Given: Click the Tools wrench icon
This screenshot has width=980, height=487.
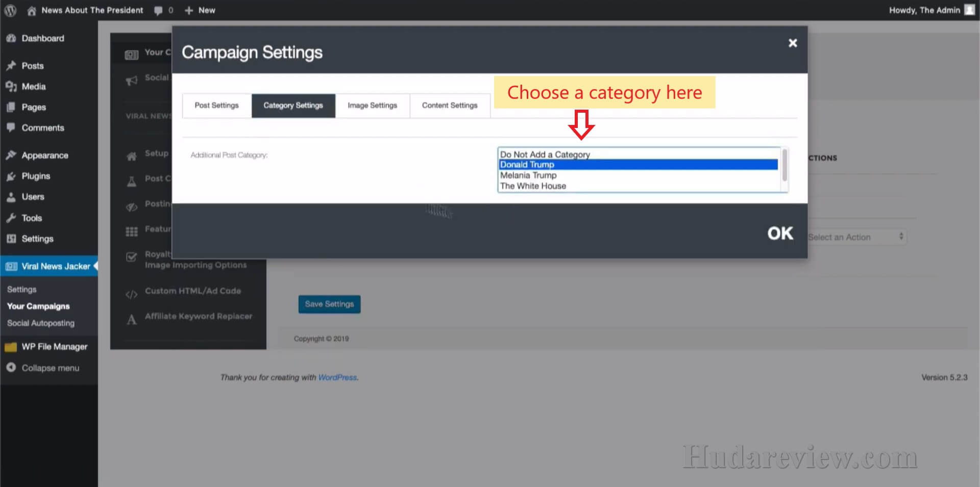Looking at the screenshot, I should click(11, 218).
